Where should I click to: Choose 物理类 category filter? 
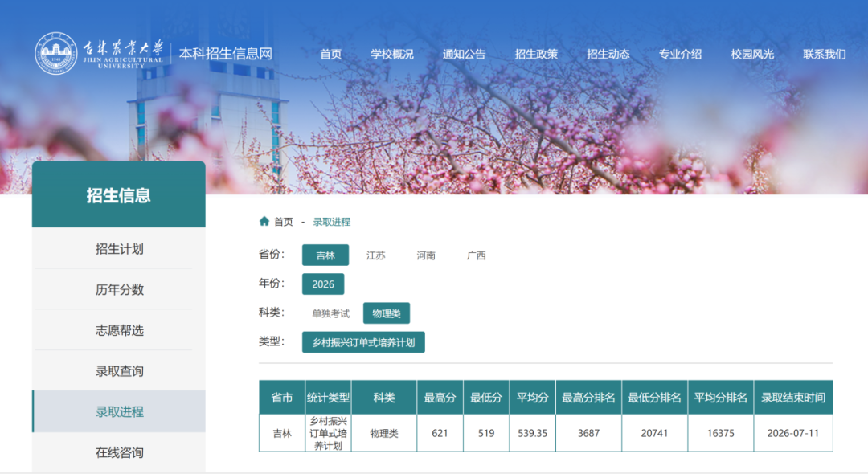(387, 313)
